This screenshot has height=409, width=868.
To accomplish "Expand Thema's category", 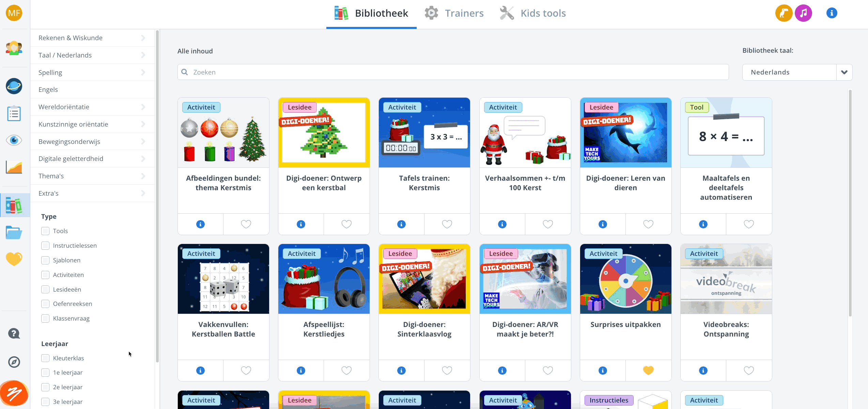I will click(x=92, y=176).
